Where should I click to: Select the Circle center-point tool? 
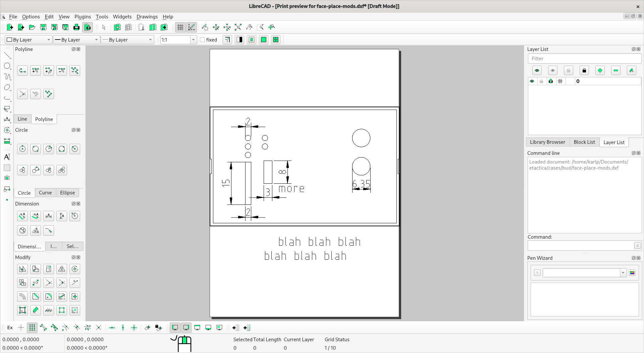[x=22, y=149]
